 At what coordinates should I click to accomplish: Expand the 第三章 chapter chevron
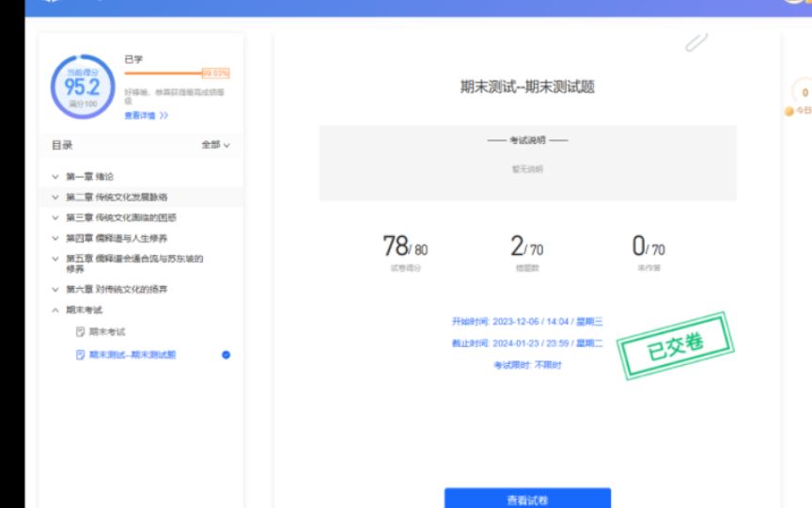(x=55, y=217)
